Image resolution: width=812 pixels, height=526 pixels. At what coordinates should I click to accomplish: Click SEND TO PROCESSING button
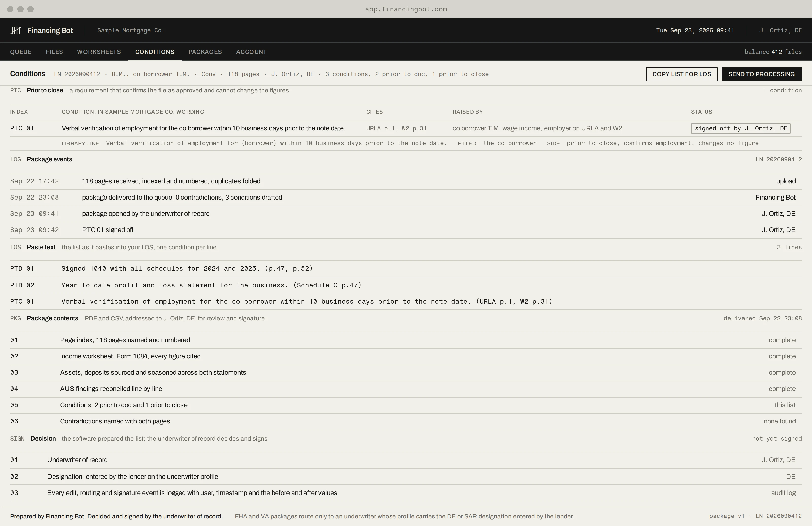pos(762,74)
